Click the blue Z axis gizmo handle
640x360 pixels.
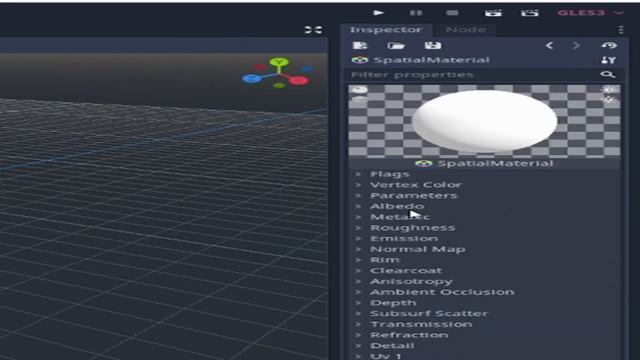click(x=252, y=78)
